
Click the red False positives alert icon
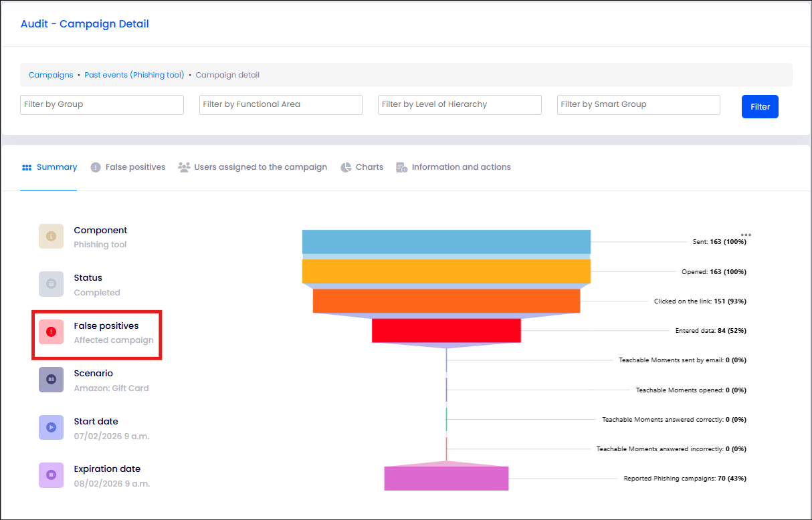51,332
